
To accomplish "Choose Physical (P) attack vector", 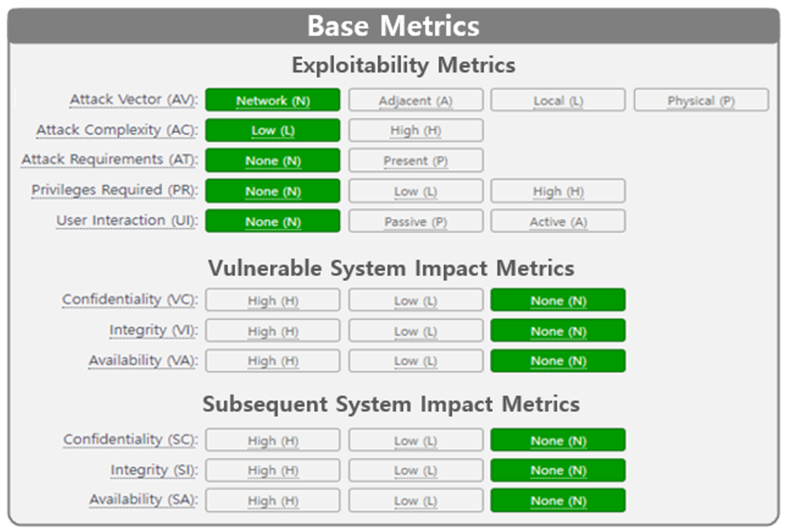I will tap(701, 100).
